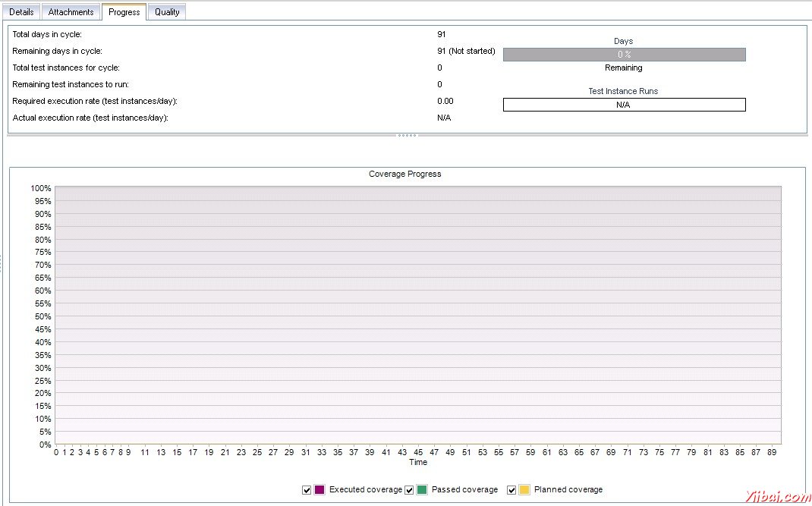Uncheck the Passed coverage checkbox
This screenshot has width=812, height=506.
[x=410, y=490]
